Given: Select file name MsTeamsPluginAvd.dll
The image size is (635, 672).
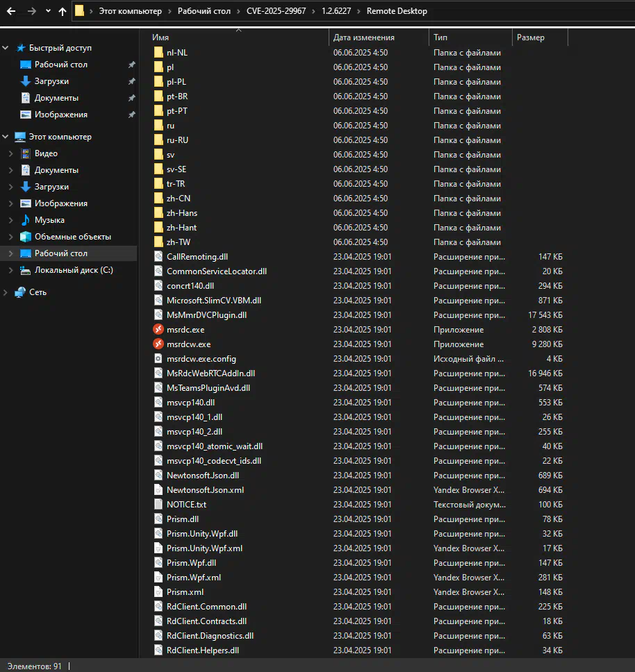Looking at the screenshot, I should [208, 387].
